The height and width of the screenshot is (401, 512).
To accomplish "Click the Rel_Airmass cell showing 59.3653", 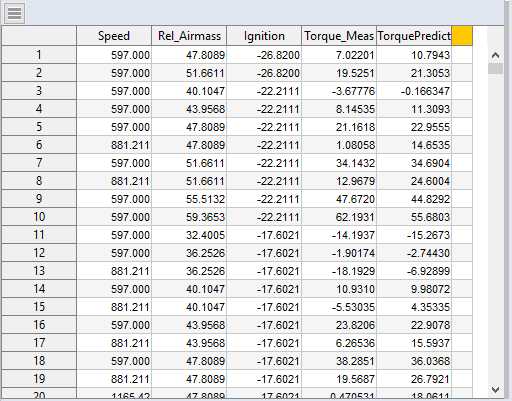I will click(x=189, y=217).
